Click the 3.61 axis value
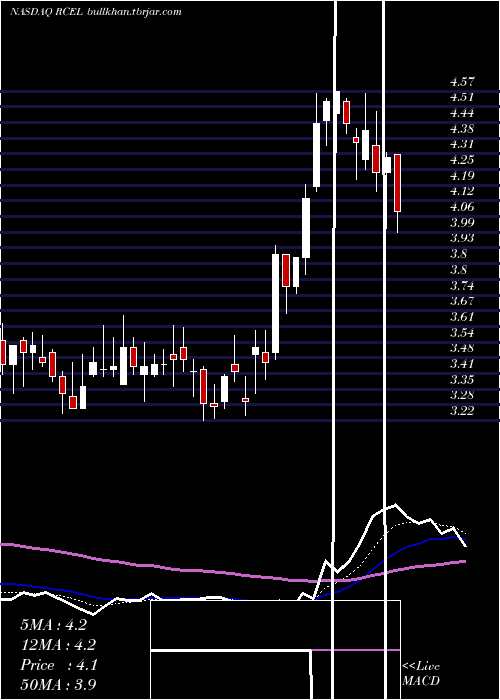 462,317
